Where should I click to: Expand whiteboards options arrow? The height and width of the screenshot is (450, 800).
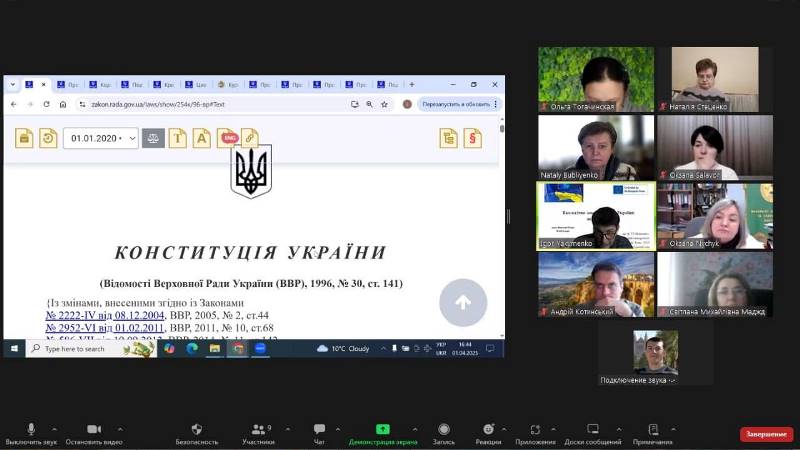[x=619, y=429]
